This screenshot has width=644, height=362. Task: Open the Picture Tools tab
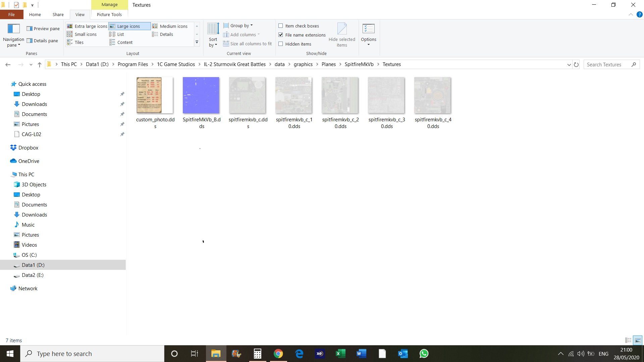tap(109, 15)
